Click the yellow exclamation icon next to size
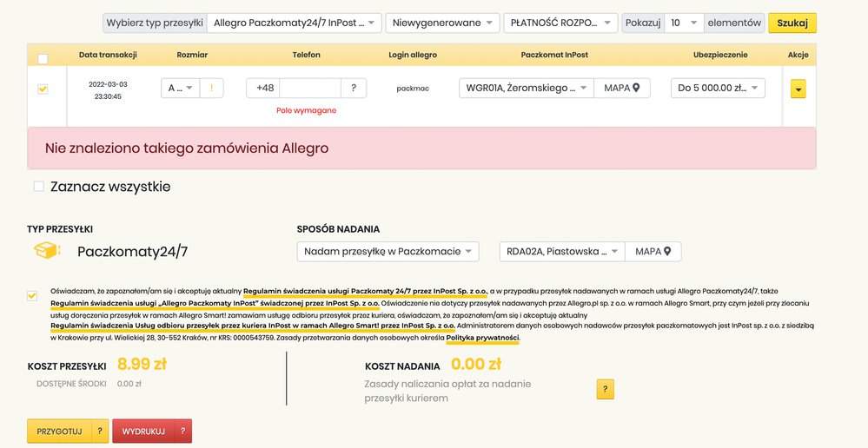The height and width of the screenshot is (448, 868). pyautogui.click(x=211, y=89)
